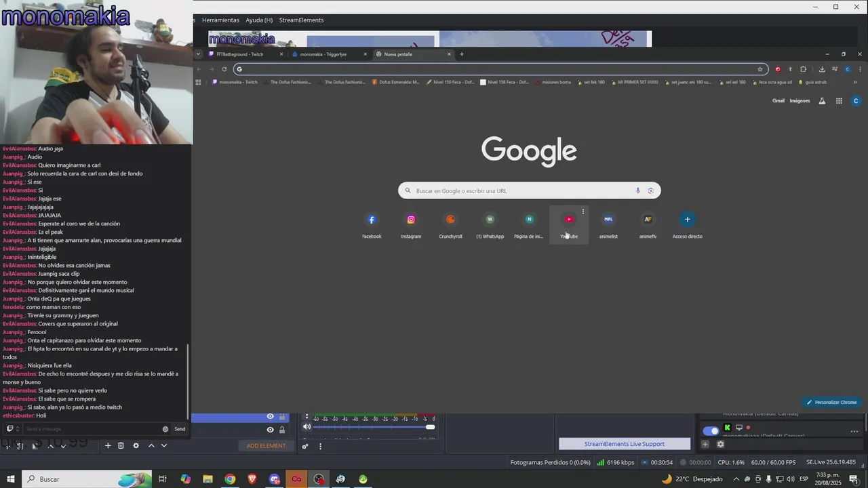Click OBS mixer speaker mute icon
Screen dimensions: 868x488
307,427
